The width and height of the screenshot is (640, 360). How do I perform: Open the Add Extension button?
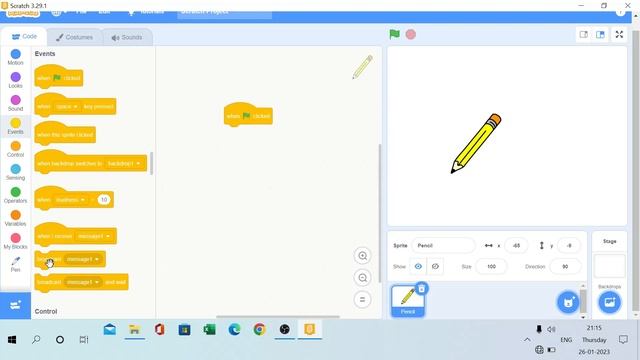point(16,305)
